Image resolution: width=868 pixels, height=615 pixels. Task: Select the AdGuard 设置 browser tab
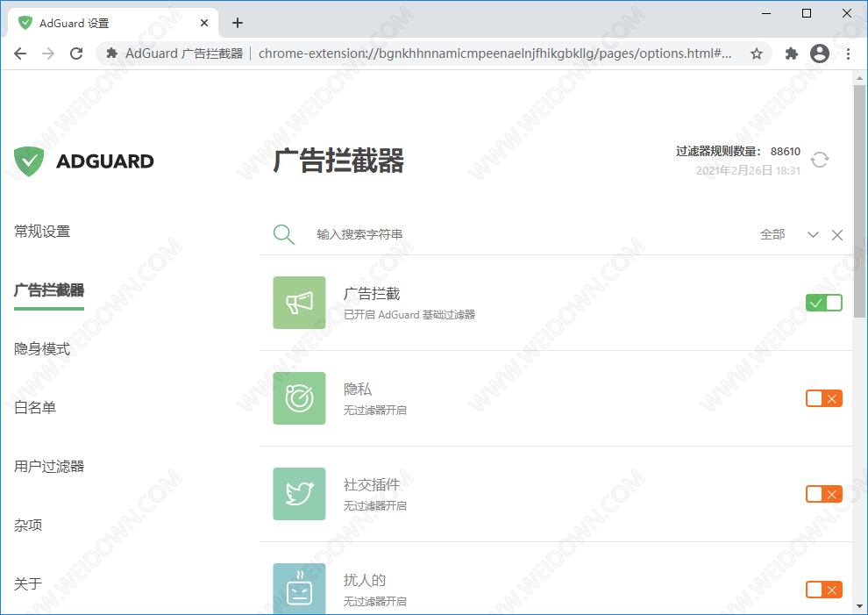(x=113, y=23)
